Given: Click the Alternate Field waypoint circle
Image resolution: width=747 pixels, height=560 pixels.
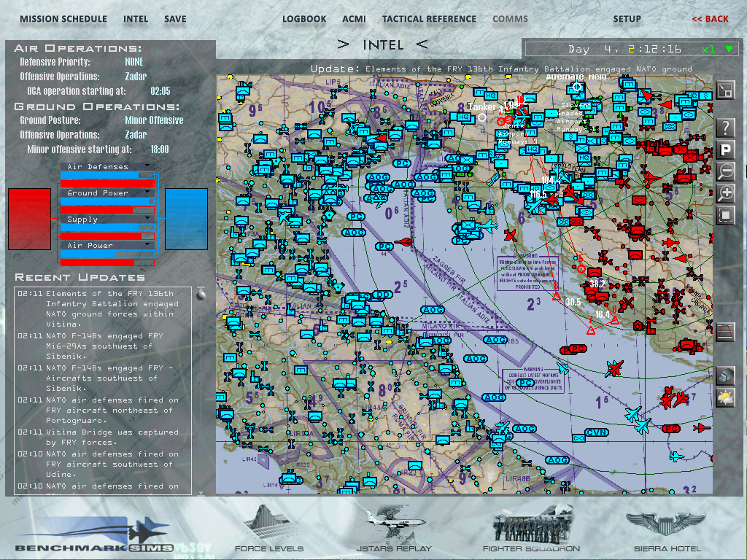Looking at the screenshot, I should 578,87.
